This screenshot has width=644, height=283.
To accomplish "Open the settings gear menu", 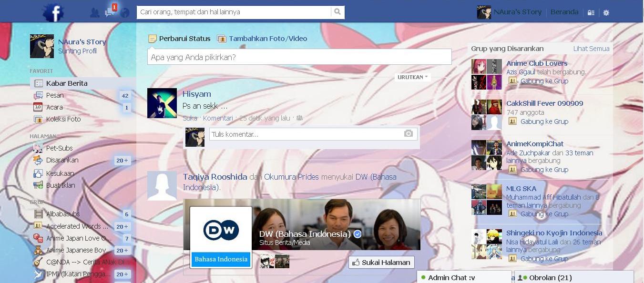I will click(606, 13).
